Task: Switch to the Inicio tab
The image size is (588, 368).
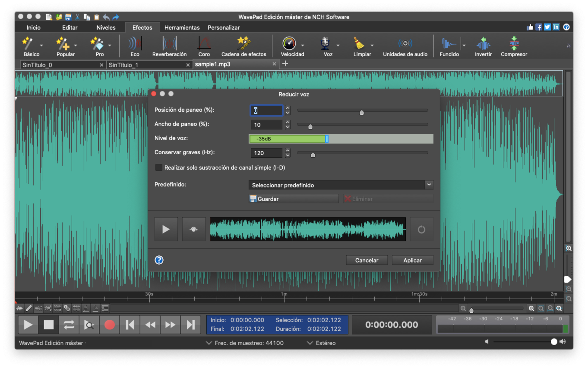Action: click(x=33, y=28)
